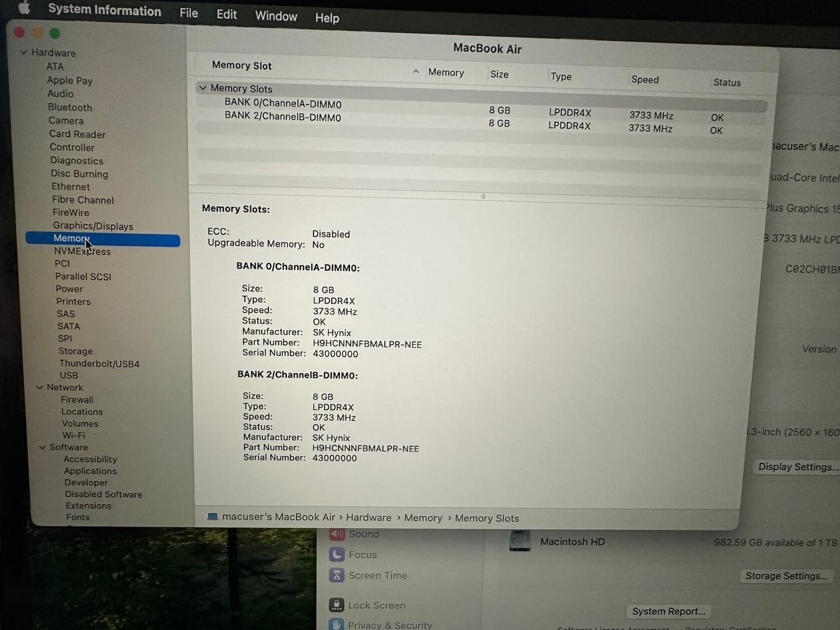Select Fibre Channel in the sidebar
The image size is (840, 630).
point(83,200)
